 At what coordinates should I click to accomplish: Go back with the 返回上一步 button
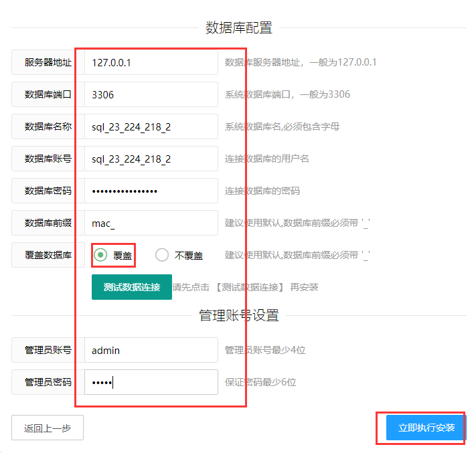pyautogui.click(x=48, y=428)
